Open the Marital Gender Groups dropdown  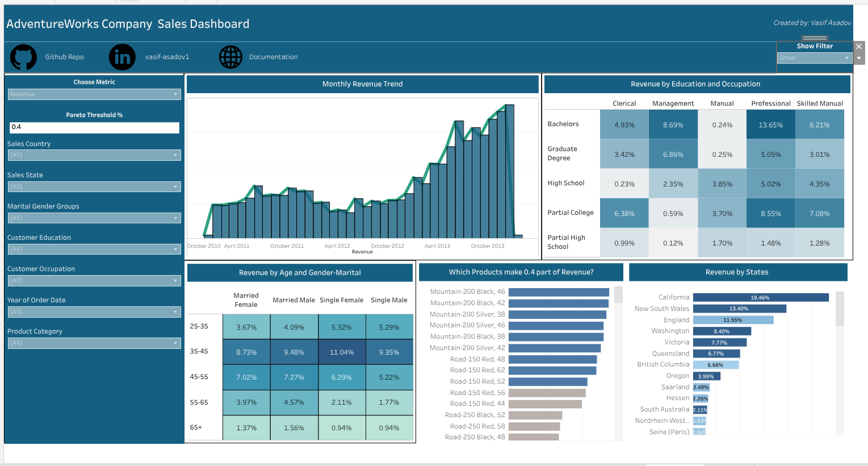click(x=94, y=218)
